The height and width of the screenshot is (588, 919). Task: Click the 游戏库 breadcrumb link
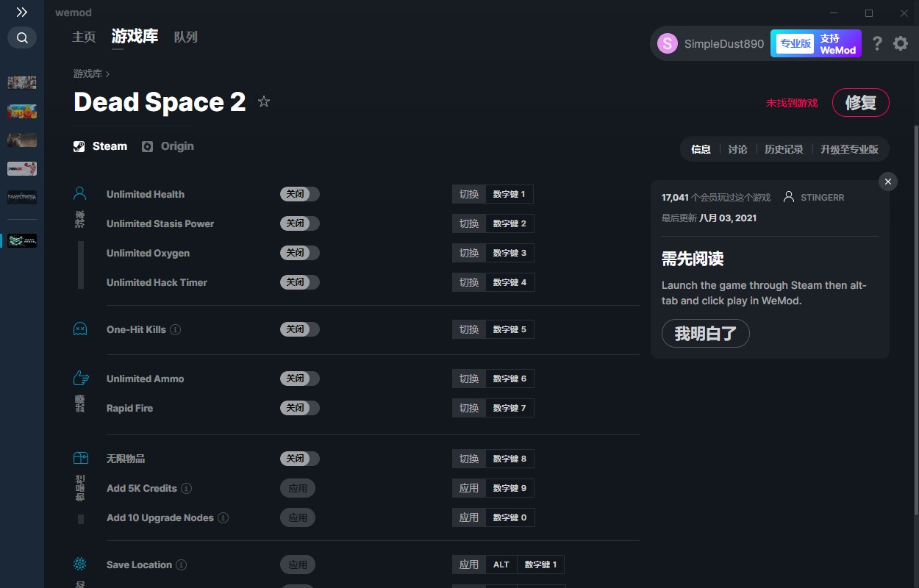tap(87, 73)
